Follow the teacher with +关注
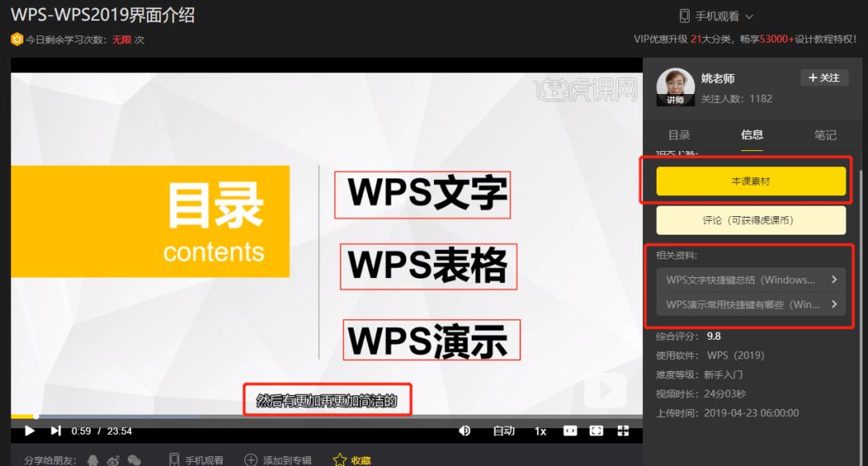 click(x=824, y=78)
